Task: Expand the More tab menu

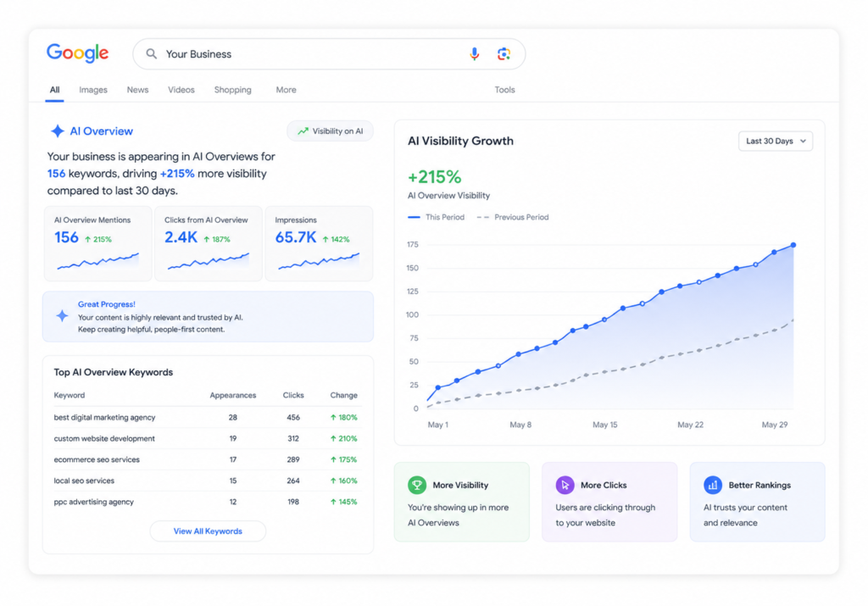Action: coord(286,90)
